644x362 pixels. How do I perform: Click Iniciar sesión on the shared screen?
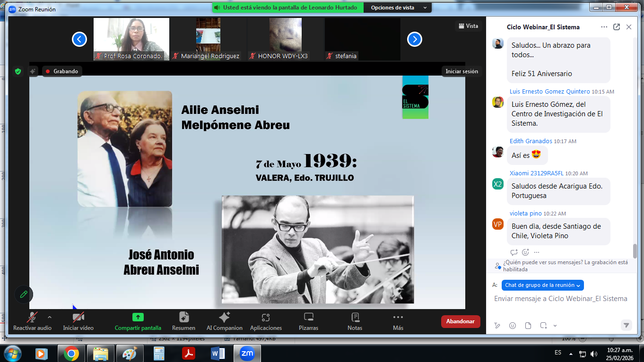tap(461, 71)
